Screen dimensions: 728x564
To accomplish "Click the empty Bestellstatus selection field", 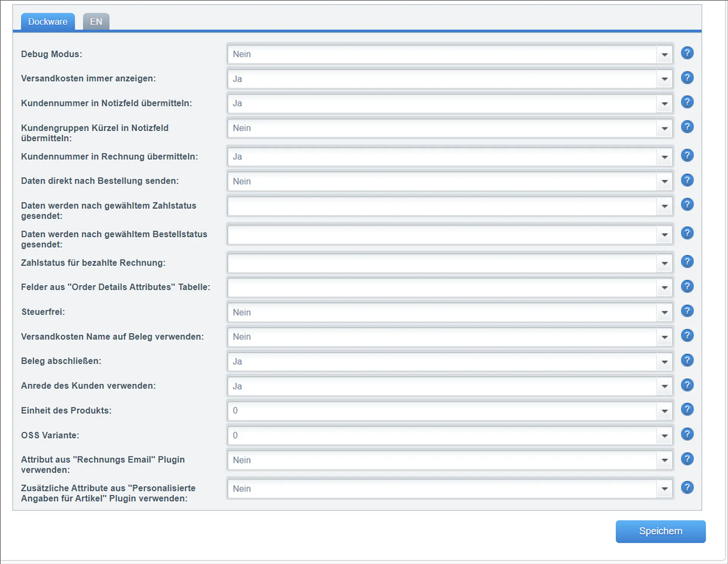I will click(442, 235).
